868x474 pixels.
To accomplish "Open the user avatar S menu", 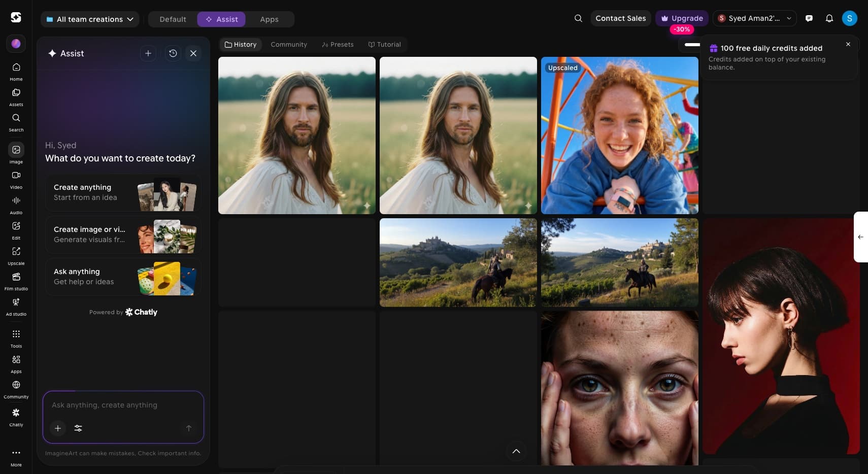I will click(x=850, y=18).
